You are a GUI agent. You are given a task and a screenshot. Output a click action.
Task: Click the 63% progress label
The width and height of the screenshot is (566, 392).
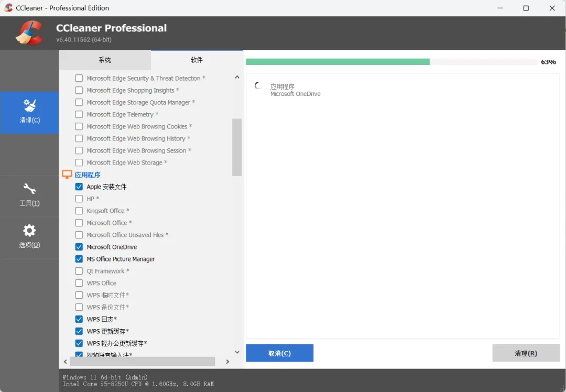548,62
